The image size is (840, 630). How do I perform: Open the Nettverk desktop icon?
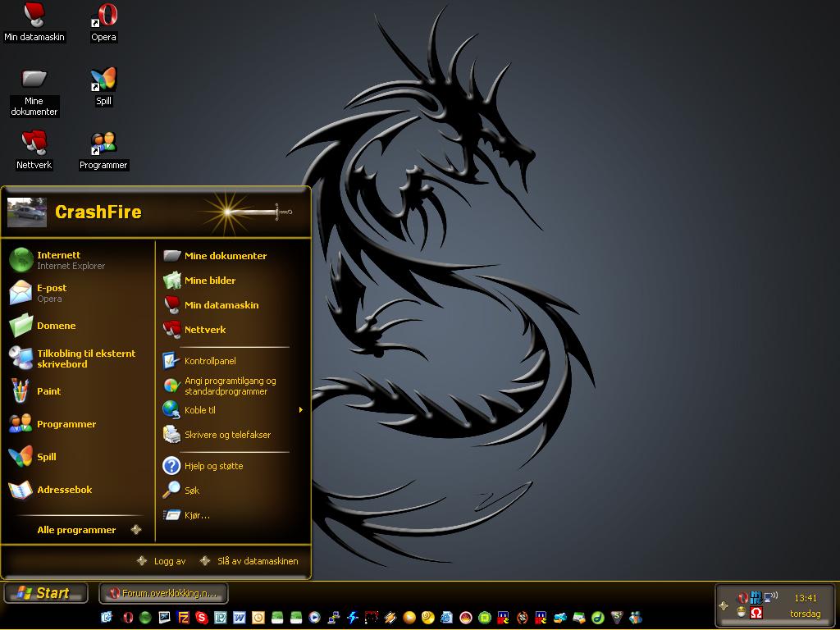[x=34, y=150]
